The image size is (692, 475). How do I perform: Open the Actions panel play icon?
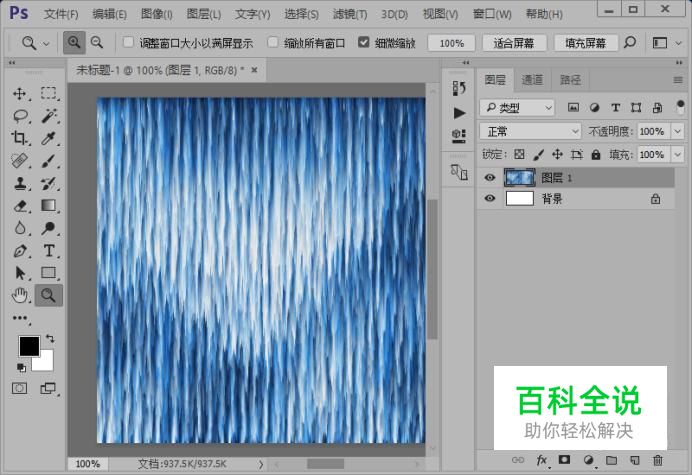[x=459, y=113]
